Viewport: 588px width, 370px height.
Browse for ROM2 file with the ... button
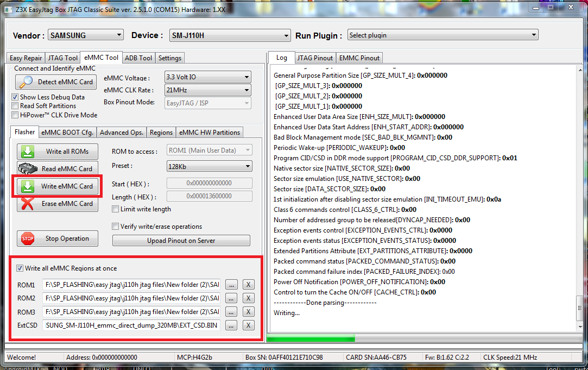pyautogui.click(x=231, y=298)
